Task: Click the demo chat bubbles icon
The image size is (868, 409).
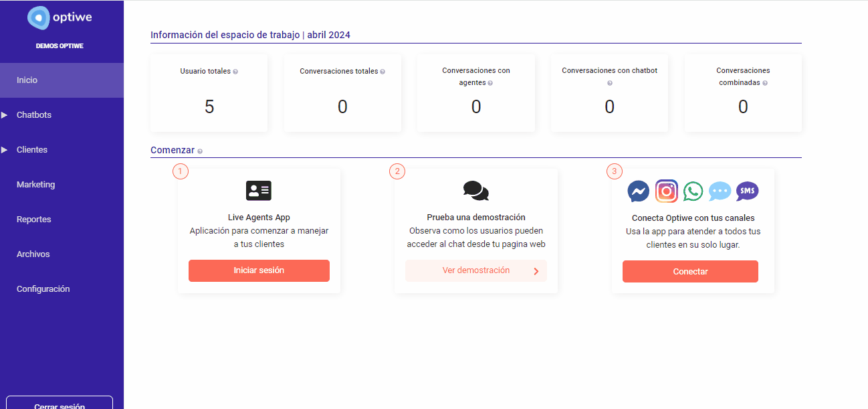Action: [x=475, y=191]
